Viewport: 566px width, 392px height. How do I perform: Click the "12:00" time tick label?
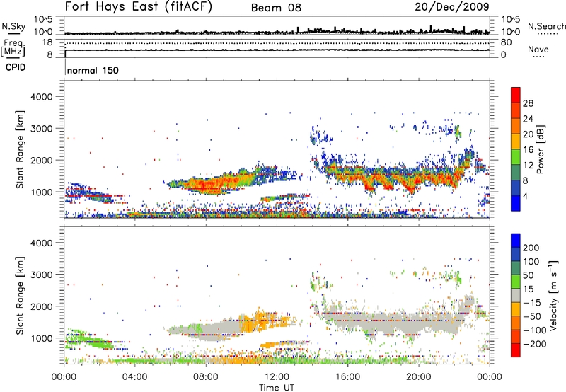[x=277, y=377]
